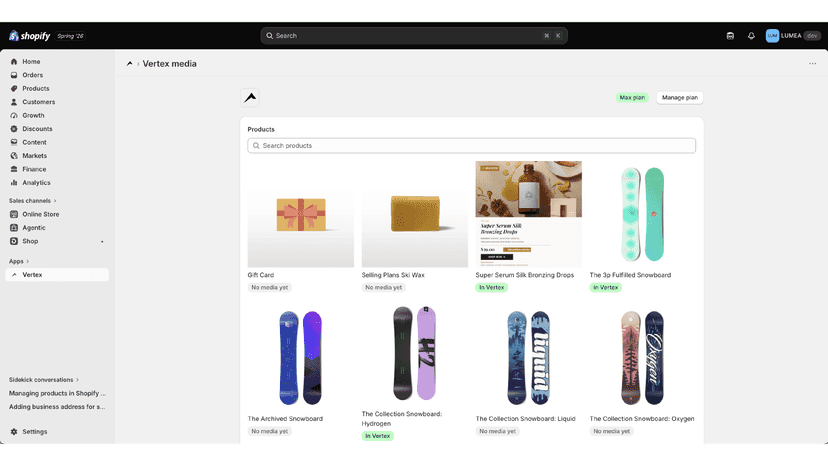
Task: Click 'No media yet' under Oxygen snowboard
Action: 611,431
